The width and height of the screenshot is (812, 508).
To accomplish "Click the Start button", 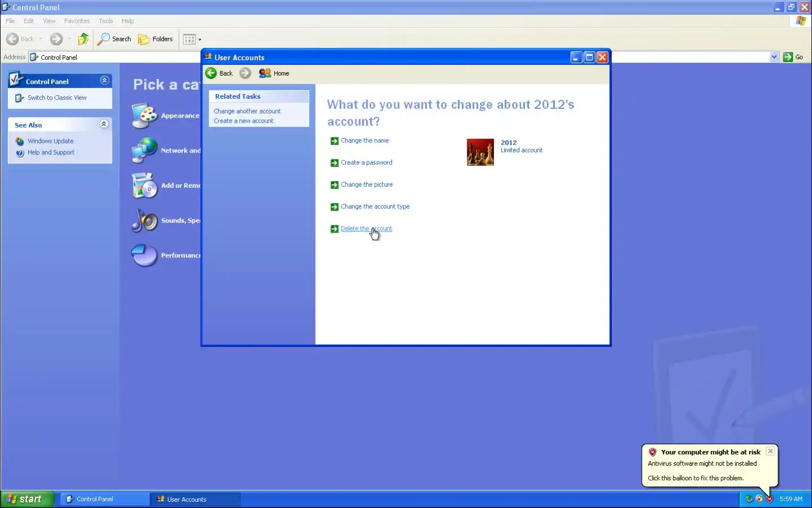I will [x=27, y=499].
